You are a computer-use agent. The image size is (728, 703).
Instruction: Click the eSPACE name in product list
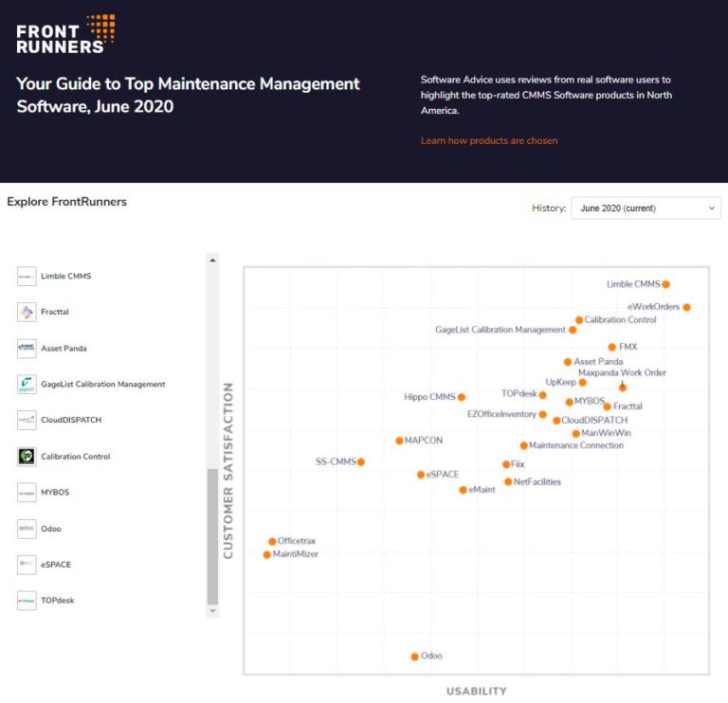56,565
